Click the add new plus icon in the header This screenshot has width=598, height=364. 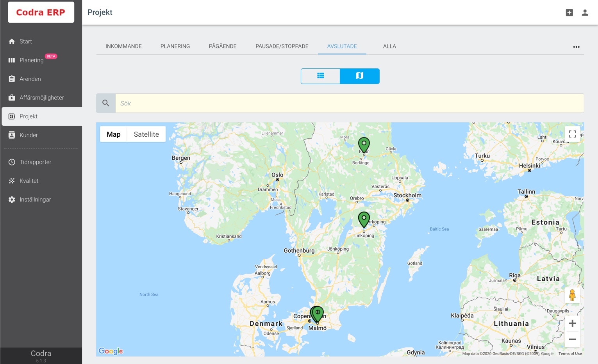pos(569,12)
